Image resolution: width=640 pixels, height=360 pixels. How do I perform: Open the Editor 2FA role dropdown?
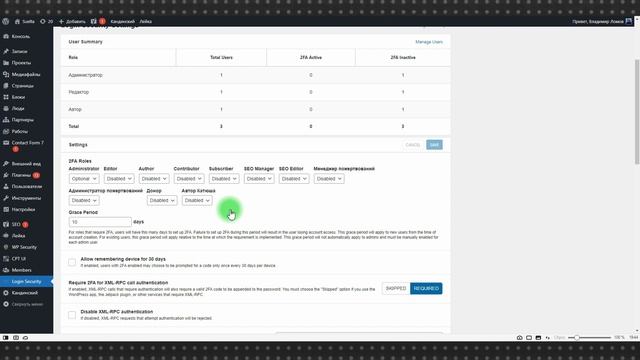click(119, 179)
